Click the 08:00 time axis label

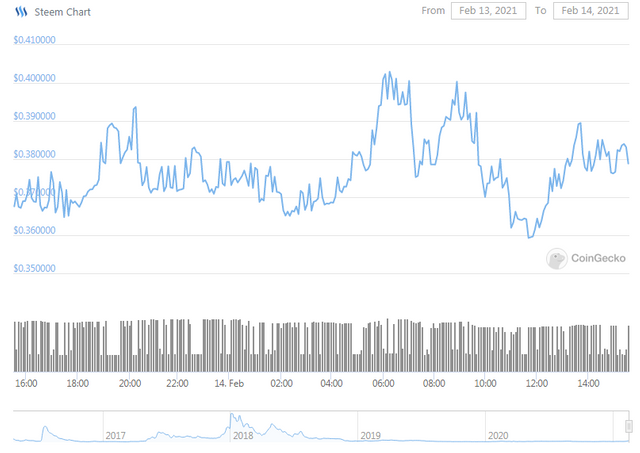[x=434, y=384]
